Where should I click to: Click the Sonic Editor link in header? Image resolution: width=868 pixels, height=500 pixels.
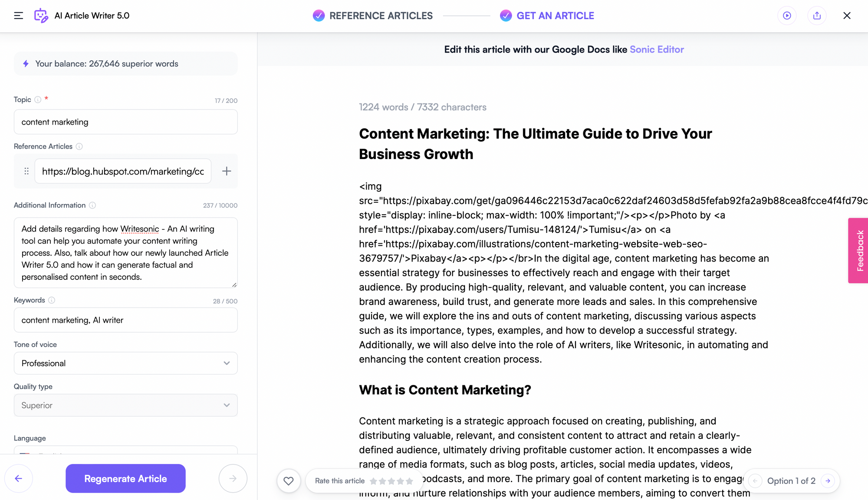[657, 50]
